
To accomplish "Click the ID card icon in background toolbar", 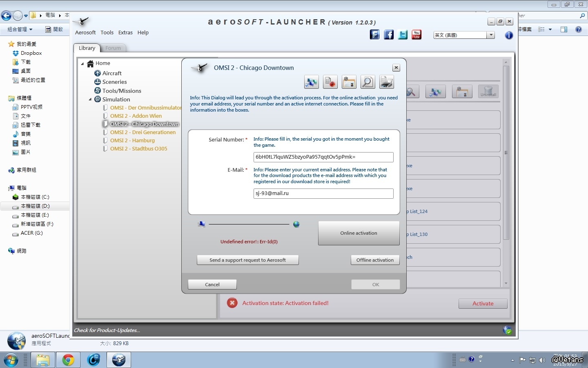I will [x=462, y=92].
